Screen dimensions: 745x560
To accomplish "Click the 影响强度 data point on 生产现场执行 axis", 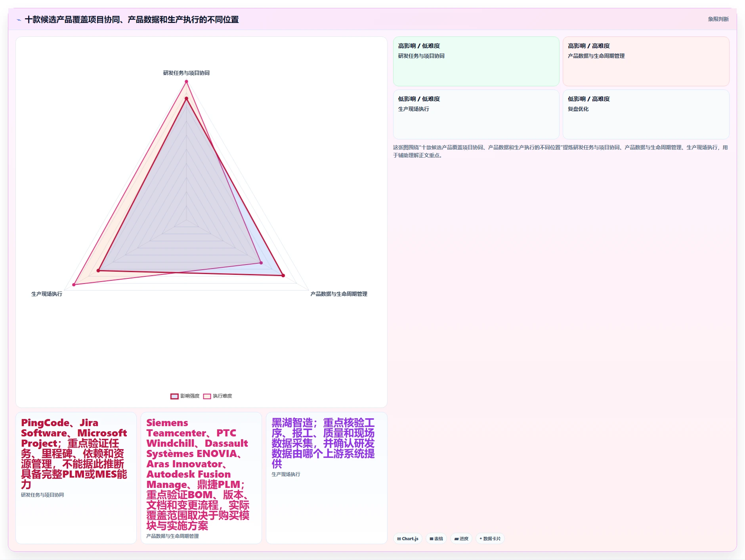I will (98, 270).
